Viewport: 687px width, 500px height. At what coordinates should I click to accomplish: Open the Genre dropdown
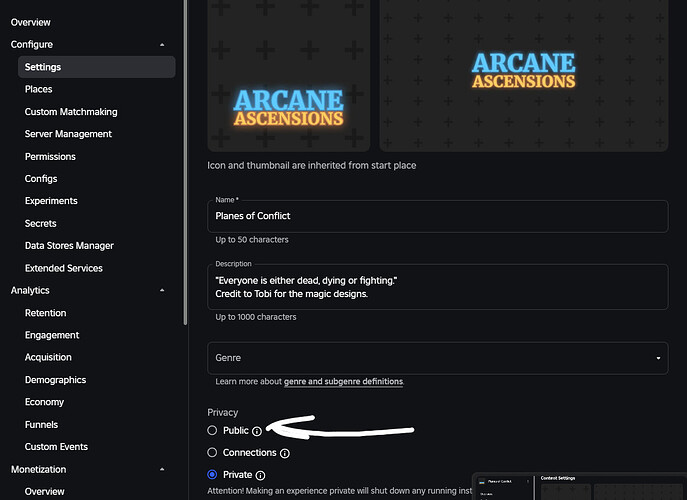437,358
